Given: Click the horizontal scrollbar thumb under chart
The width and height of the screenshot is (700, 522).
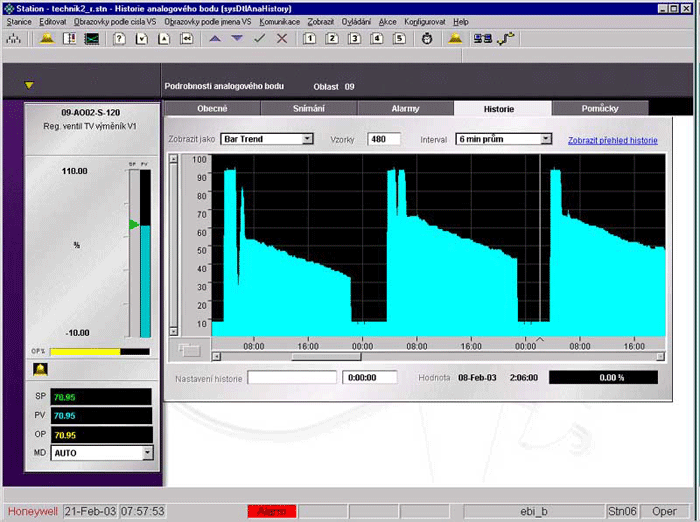Looking at the screenshot, I should (326, 356).
